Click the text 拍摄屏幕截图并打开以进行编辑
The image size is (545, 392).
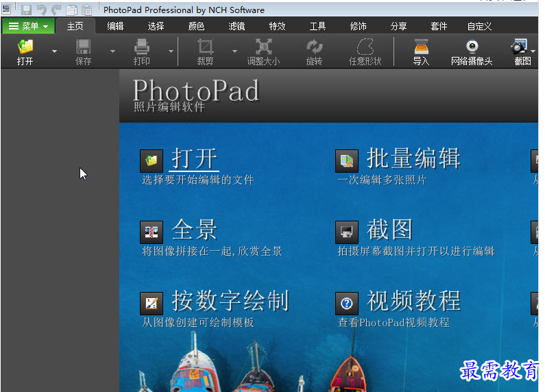click(x=416, y=251)
